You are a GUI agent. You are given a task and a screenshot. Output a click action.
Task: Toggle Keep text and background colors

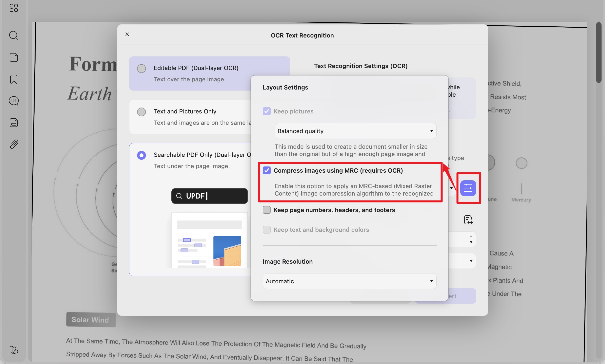[x=267, y=230]
